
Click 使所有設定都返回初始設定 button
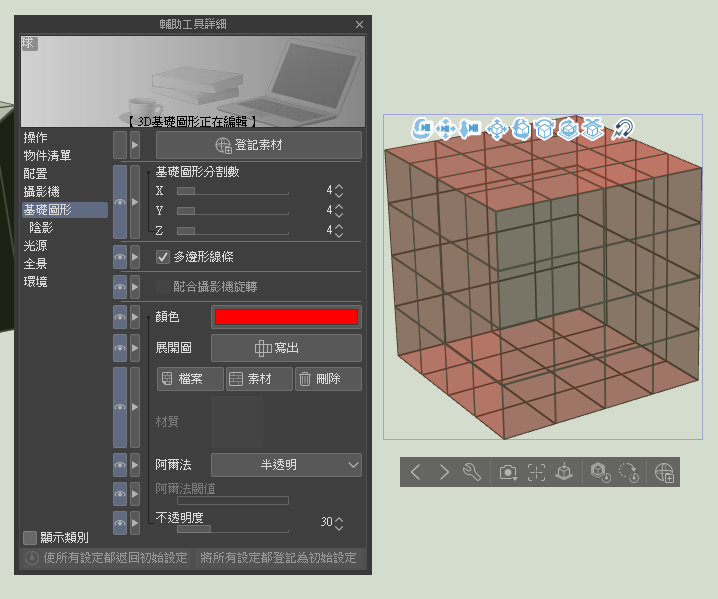coord(107,558)
